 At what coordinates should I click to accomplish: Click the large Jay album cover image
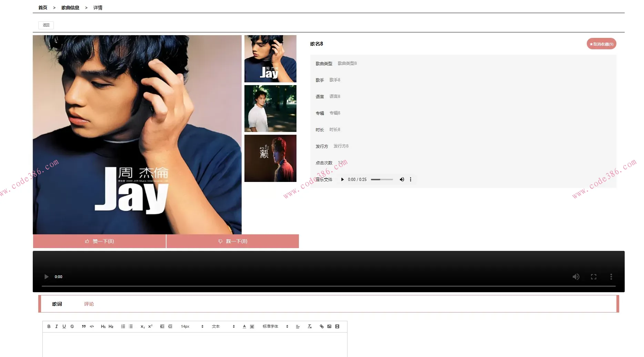pyautogui.click(x=137, y=135)
